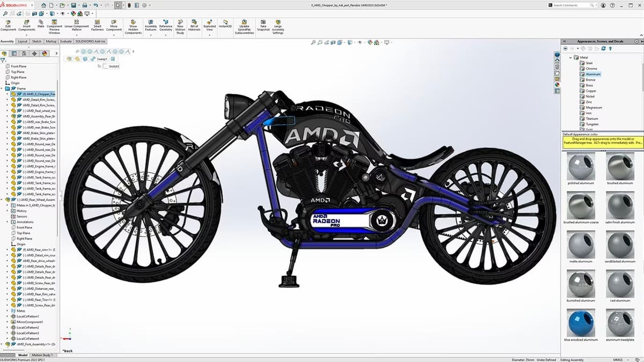The width and height of the screenshot is (644, 362).
Task: Collapse the Metal folder
Action: click(x=570, y=57)
